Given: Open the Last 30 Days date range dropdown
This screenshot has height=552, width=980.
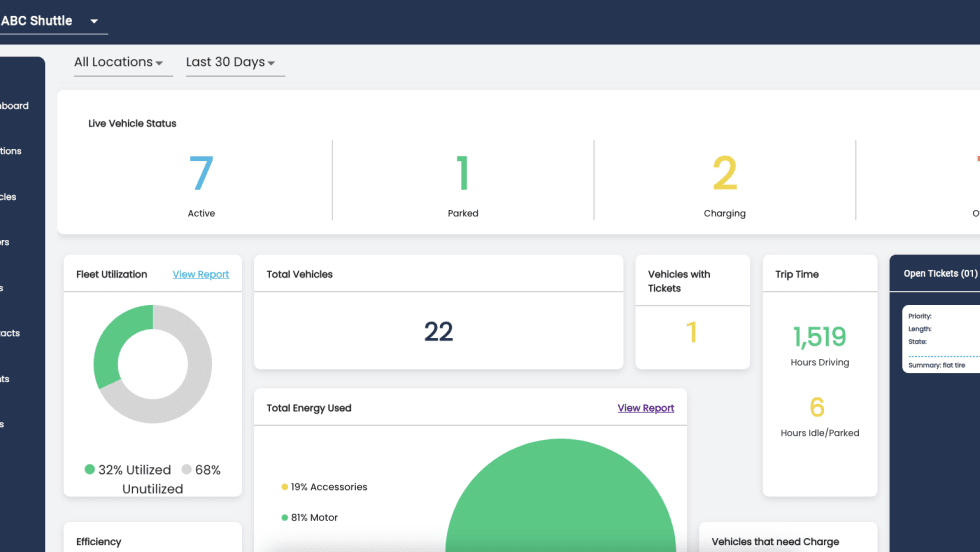Looking at the screenshot, I should [231, 62].
